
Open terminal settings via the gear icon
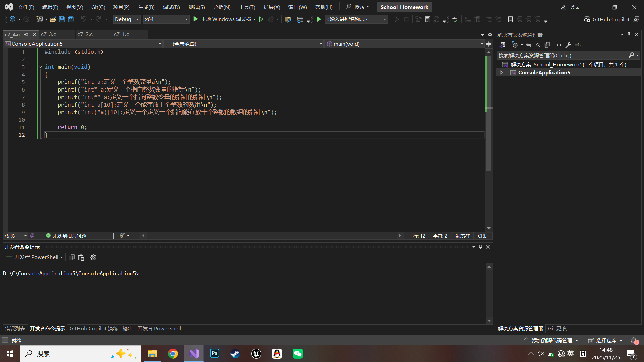click(93, 257)
